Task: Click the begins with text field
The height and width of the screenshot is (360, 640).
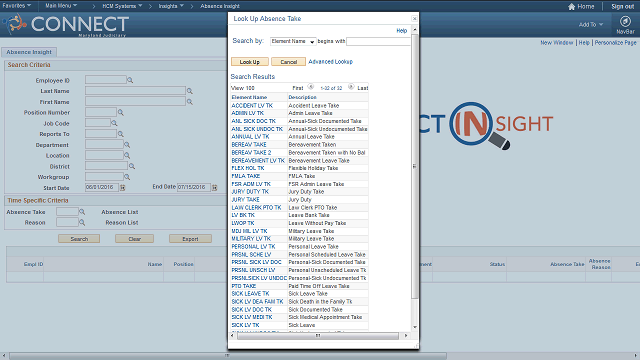Action: (x=378, y=41)
